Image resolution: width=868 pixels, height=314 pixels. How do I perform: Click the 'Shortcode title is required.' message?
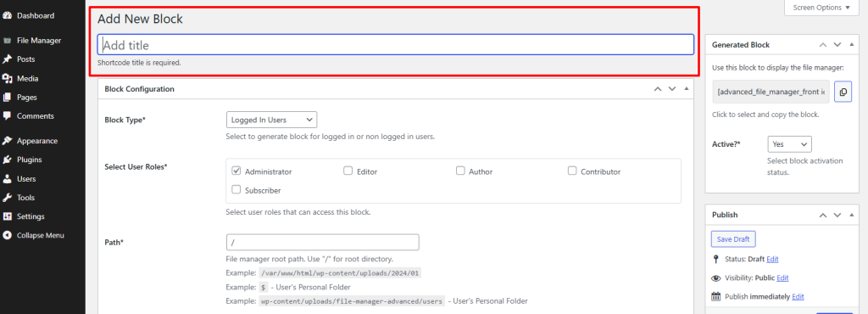tap(140, 63)
